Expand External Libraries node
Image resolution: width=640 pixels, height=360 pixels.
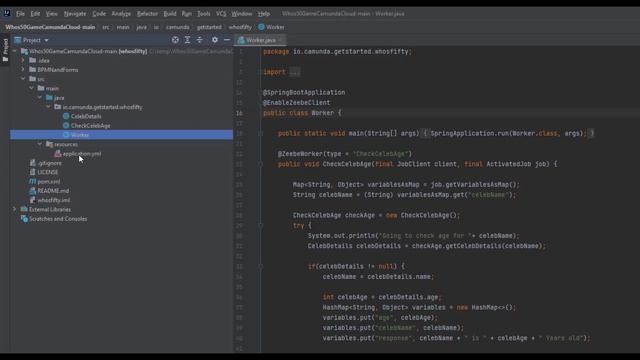tap(15, 209)
